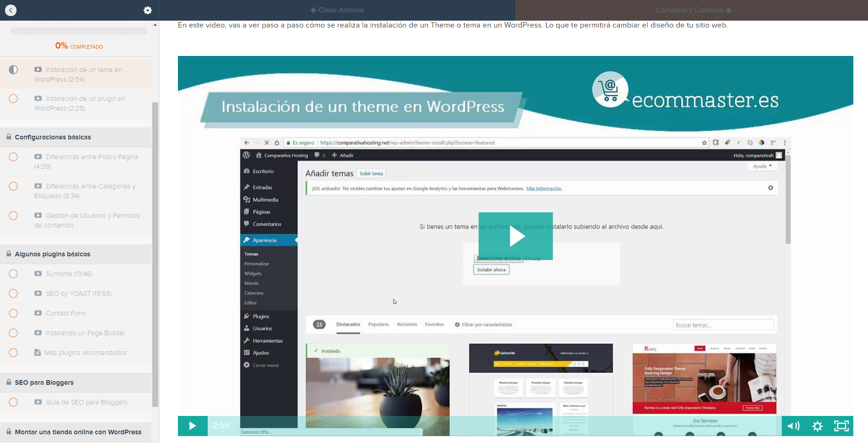868x443 pixels.
Task: Click Ayuda dropdown in video
Action: [762, 166]
